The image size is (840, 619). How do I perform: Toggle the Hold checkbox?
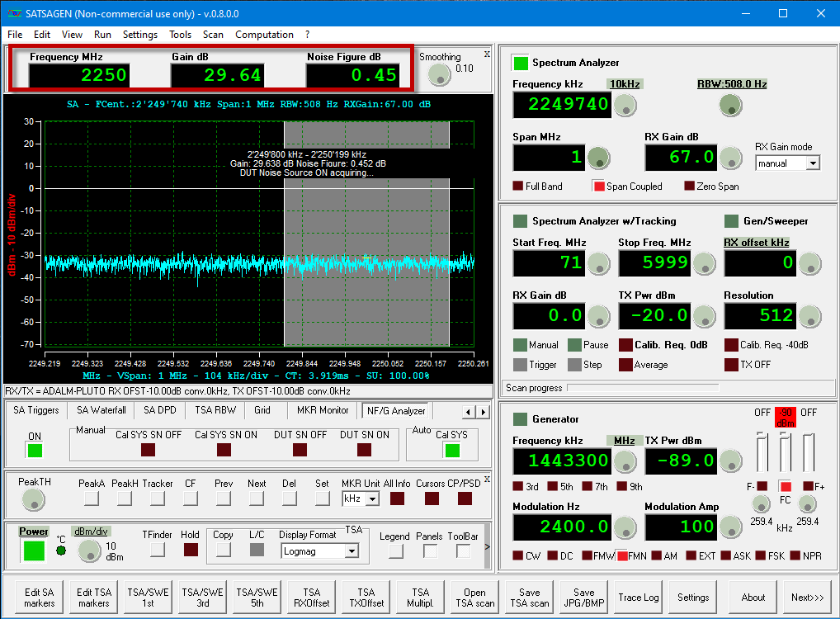tap(191, 550)
